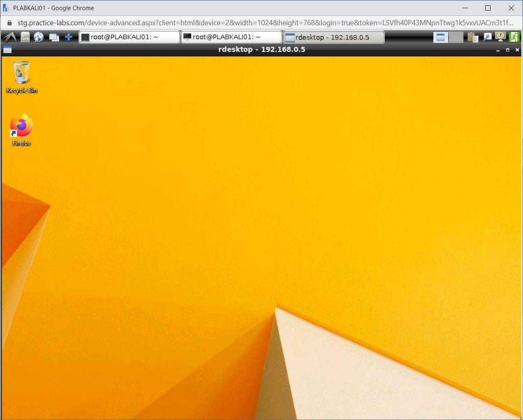Screen dimensions: 523x420
Task: Toggle the fullscreen window view control
Action: click(440, 37)
